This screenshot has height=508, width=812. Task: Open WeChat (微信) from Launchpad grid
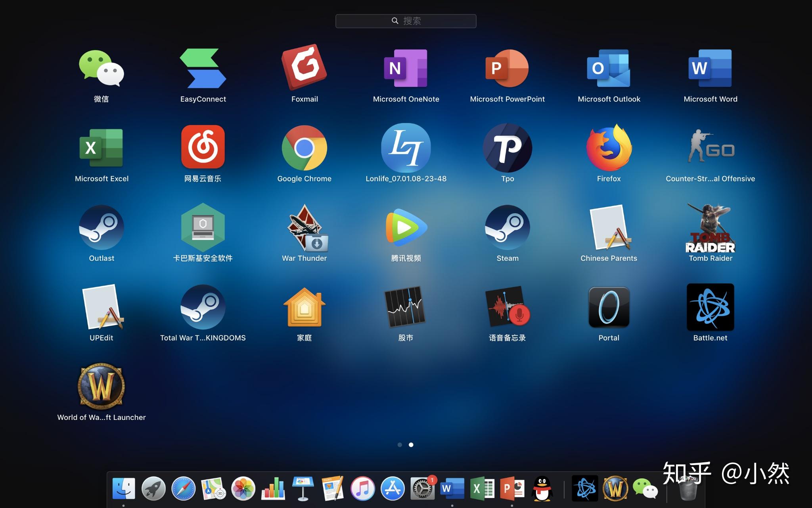101,68
